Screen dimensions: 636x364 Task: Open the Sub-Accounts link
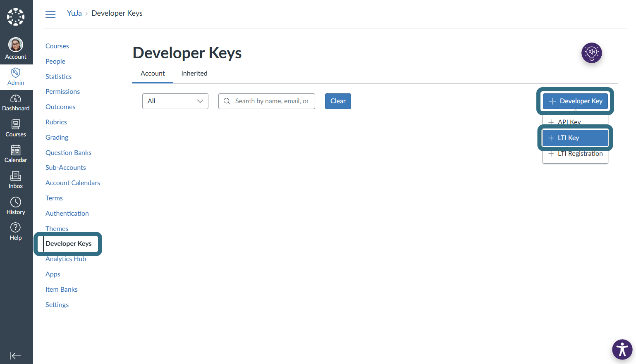point(66,168)
